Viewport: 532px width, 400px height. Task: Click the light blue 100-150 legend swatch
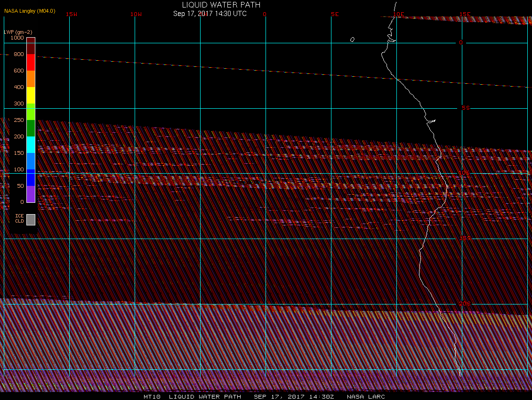[31, 161]
